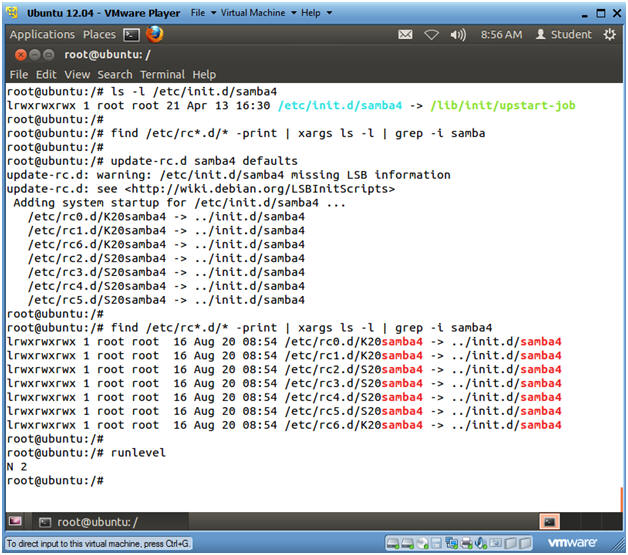
Task: Open the mail envelope indicator
Action: point(405,35)
